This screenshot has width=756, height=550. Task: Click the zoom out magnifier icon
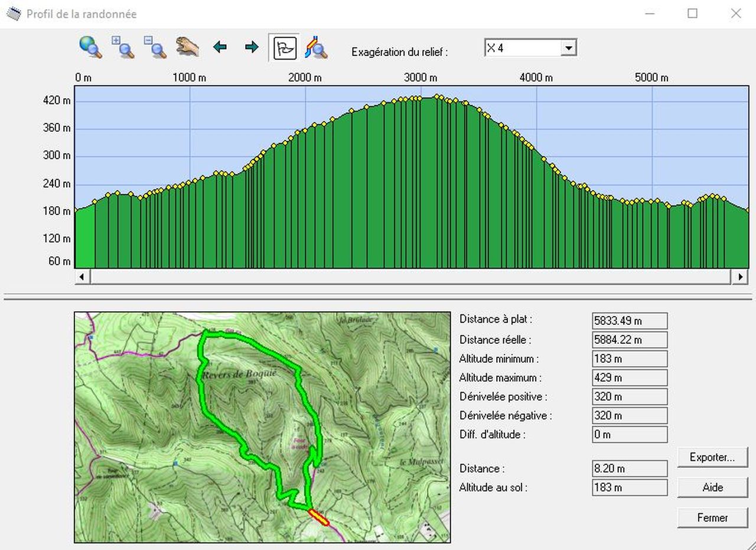[x=155, y=47]
